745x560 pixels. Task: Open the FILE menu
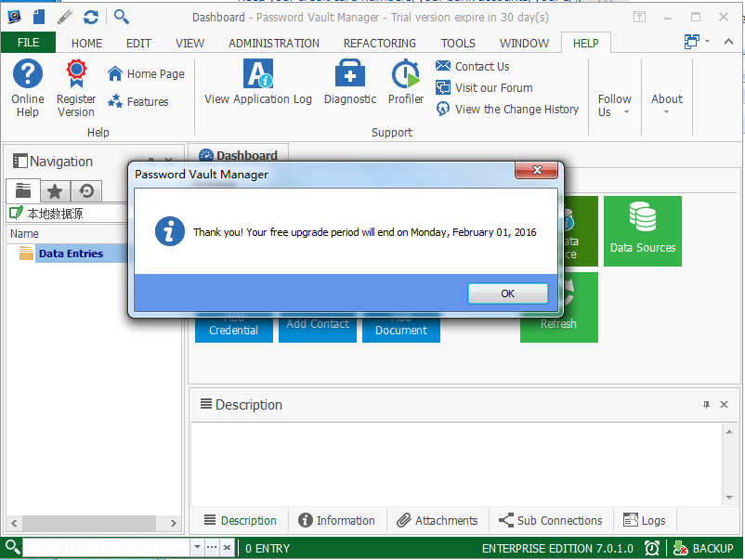pyautogui.click(x=28, y=43)
